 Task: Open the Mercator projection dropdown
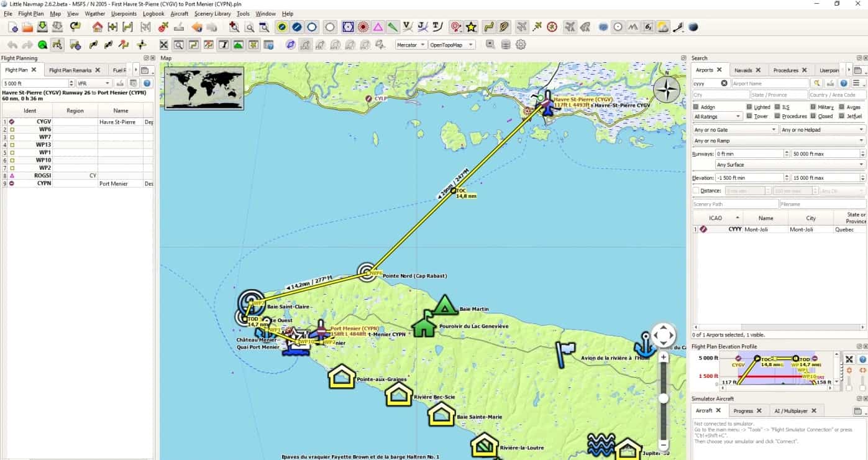[411, 45]
